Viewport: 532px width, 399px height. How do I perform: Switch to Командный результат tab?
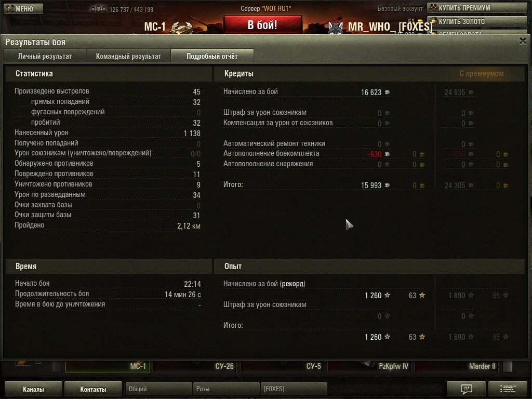tap(128, 56)
